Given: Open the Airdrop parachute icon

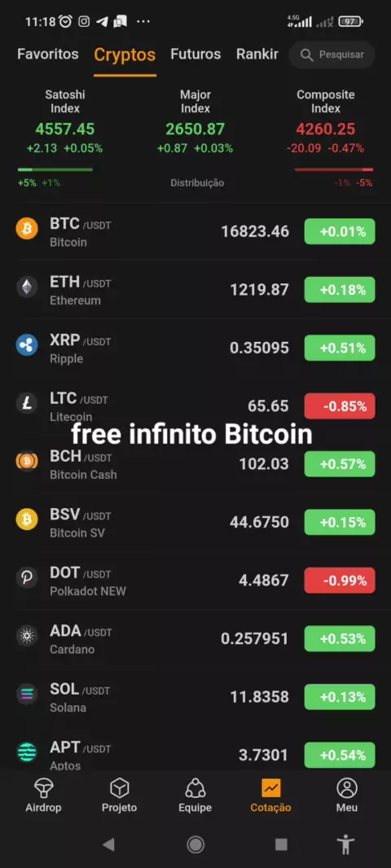Looking at the screenshot, I should (43, 787).
